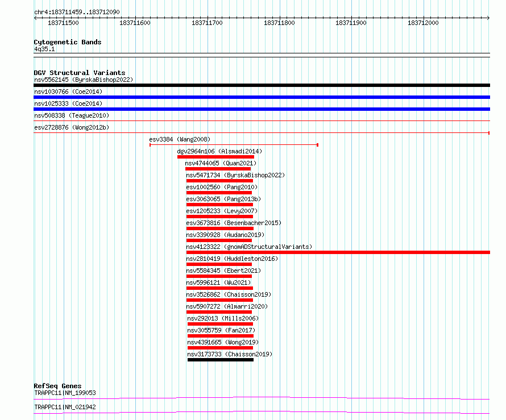The width and height of the screenshot is (506, 420).
Task: Click the blue bar under nsv1025333
Action: coord(262,109)
